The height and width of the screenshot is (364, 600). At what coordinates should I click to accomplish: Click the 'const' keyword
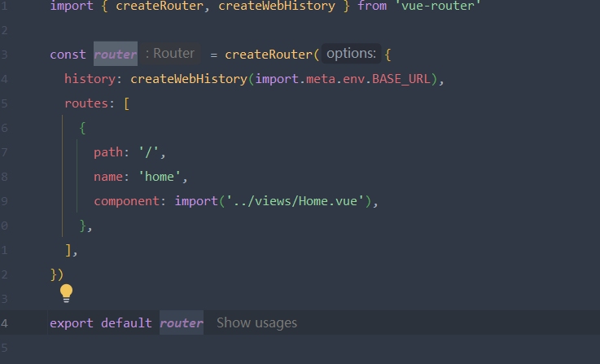point(68,55)
